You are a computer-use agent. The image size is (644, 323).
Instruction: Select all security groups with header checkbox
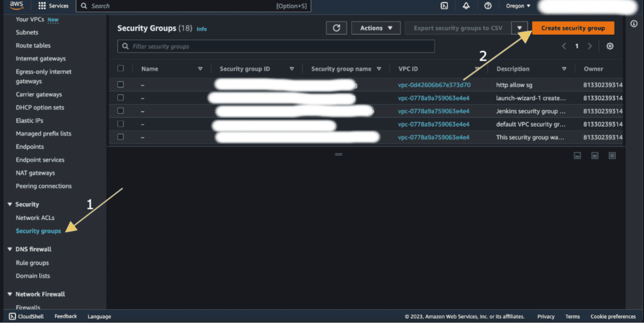click(120, 68)
